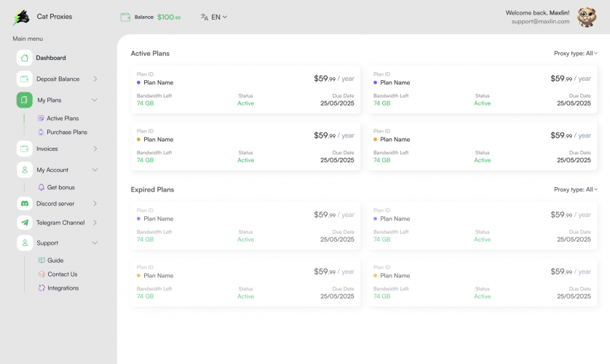Click the Guide book icon
The height and width of the screenshot is (364, 610).
coord(41,260)
